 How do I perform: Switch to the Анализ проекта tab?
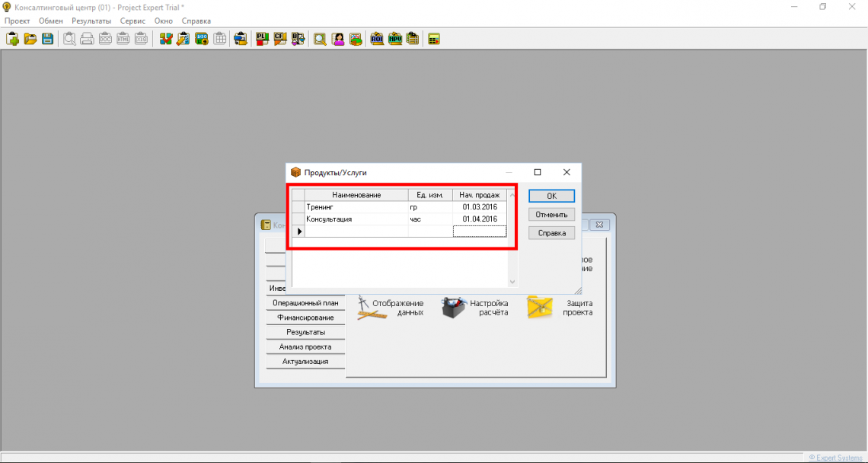(305, 346)
